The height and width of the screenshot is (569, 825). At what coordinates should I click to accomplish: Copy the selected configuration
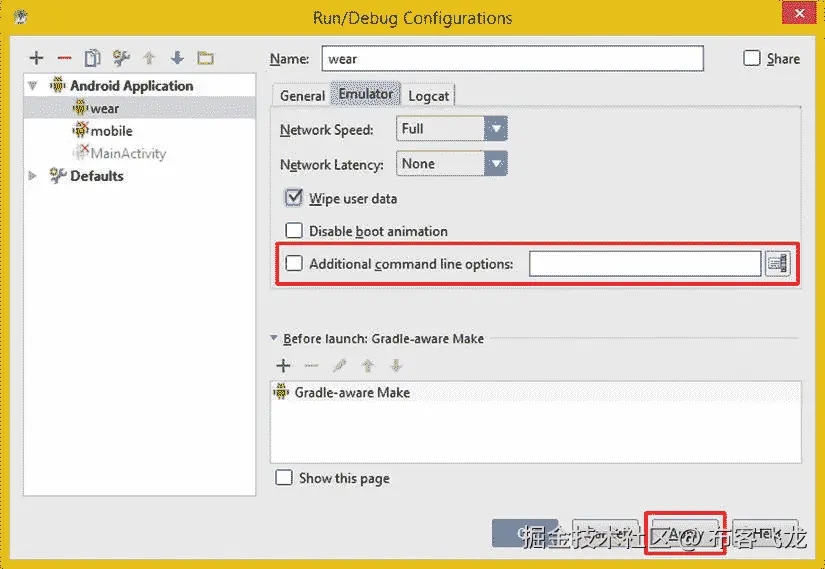(93, 58)
